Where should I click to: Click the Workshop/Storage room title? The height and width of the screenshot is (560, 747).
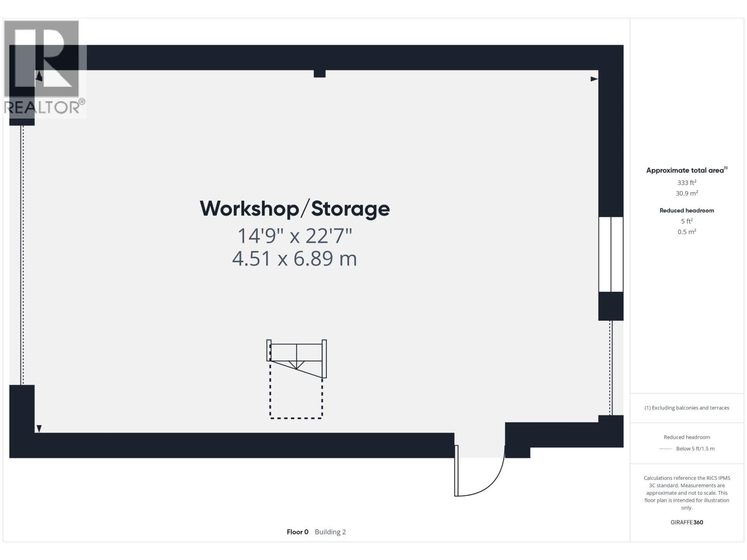[295, 209]
